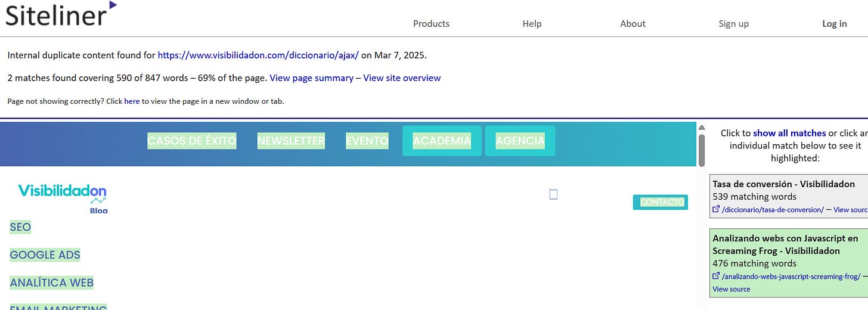Select Log in
The image size is (868, 310).
click(x=834, y=24)
